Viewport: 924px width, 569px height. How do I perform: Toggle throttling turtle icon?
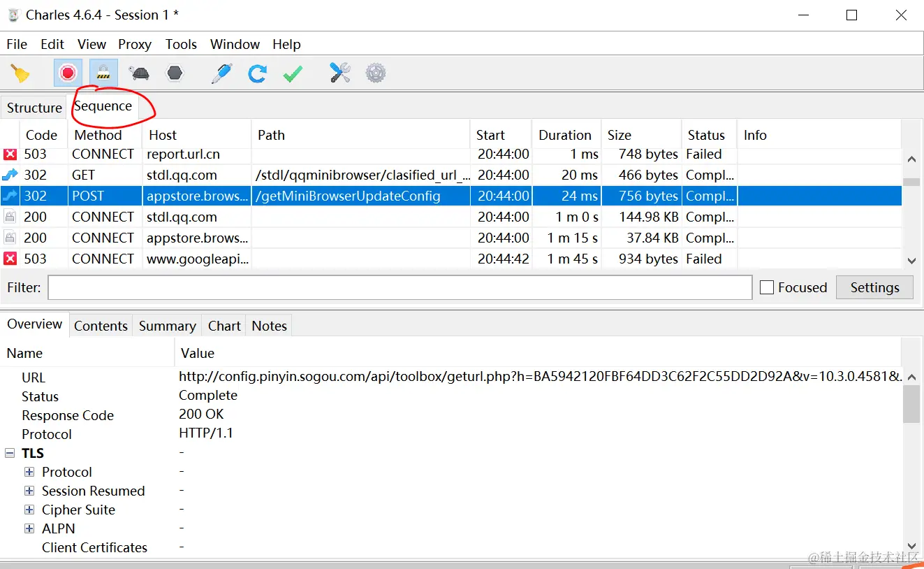[x=139, y=73]
